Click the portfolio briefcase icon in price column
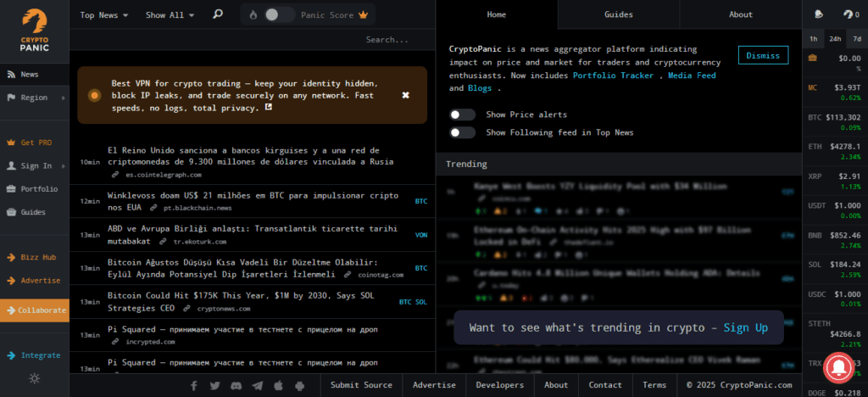868x397 pixels. coord(812,59)
